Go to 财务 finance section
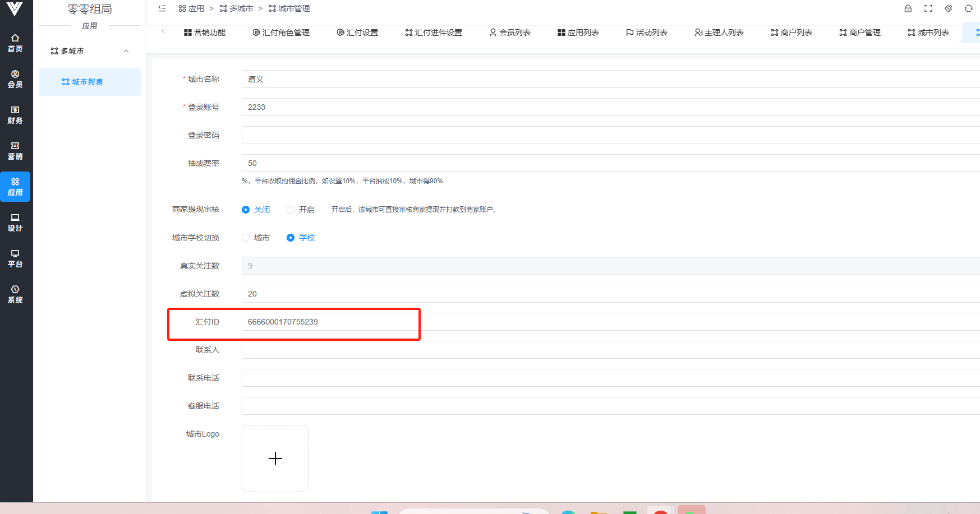980x514 pixels. [x=15, y=115]
